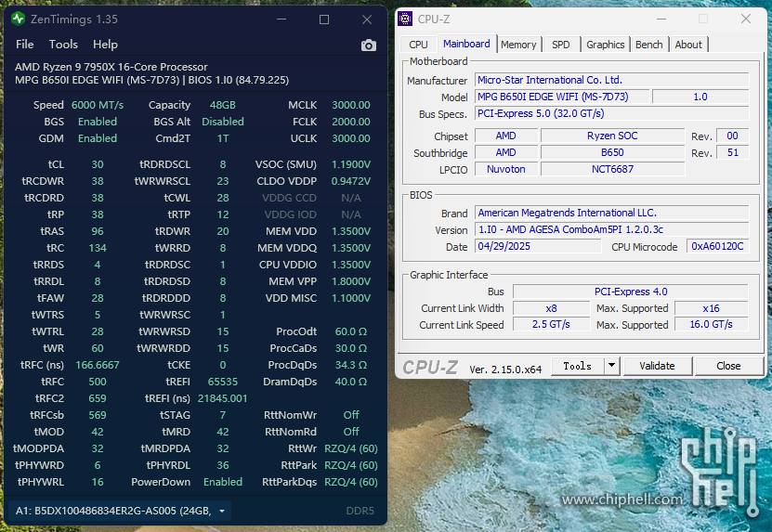The height and width of the screenshot is (532, 772).
Task: Click the UCLK value 3000.00
Action: pos(351,138)
